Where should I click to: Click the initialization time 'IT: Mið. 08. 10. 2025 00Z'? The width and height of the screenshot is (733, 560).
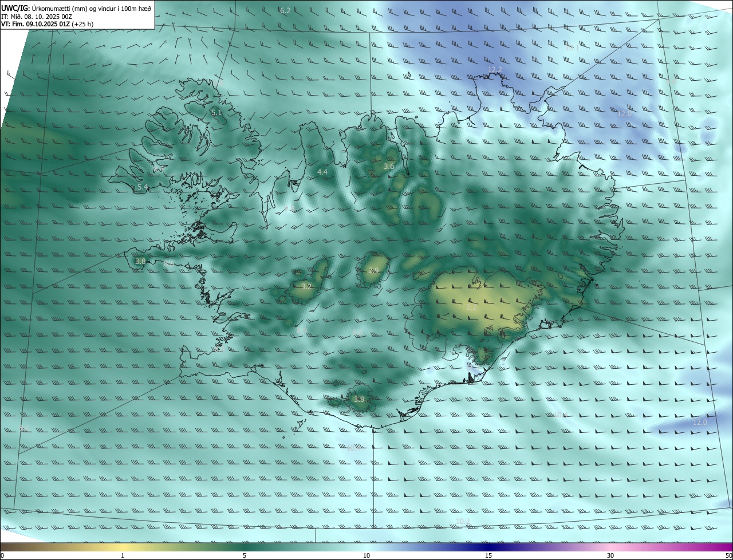click(38, 17)
